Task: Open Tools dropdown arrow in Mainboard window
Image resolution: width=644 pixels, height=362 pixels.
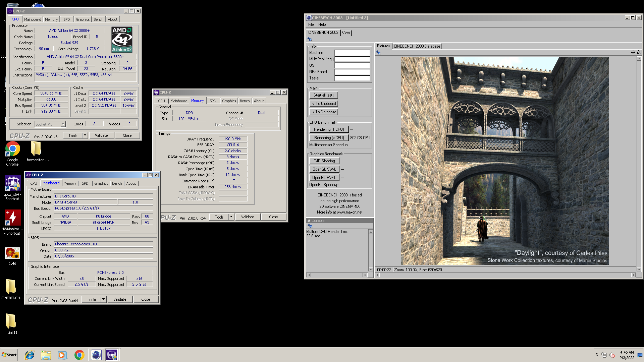Action: [103, 299]
